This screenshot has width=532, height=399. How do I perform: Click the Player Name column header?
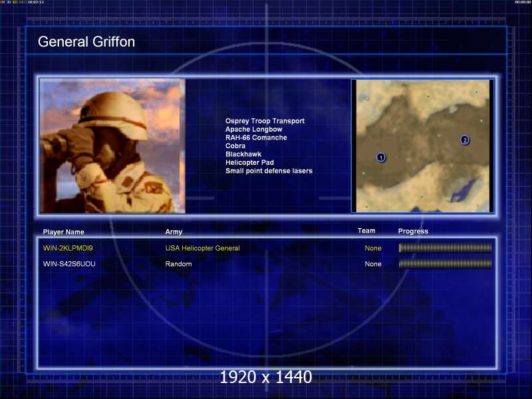63,231
